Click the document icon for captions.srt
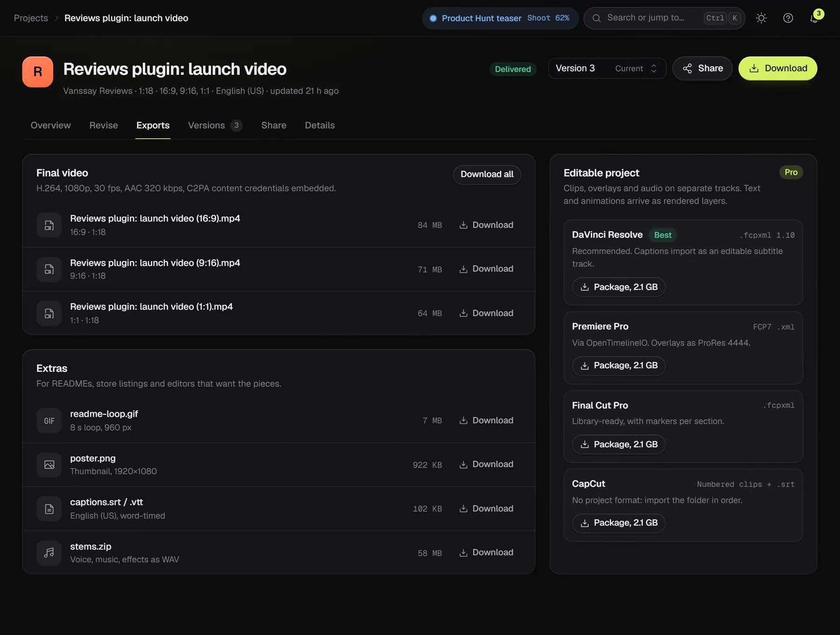 coord(49,509)
